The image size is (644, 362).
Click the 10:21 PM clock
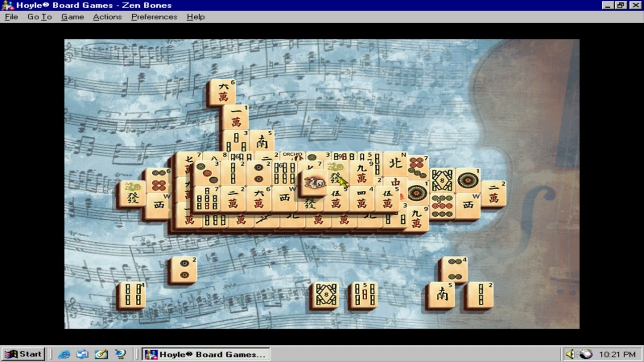(617, 354)
